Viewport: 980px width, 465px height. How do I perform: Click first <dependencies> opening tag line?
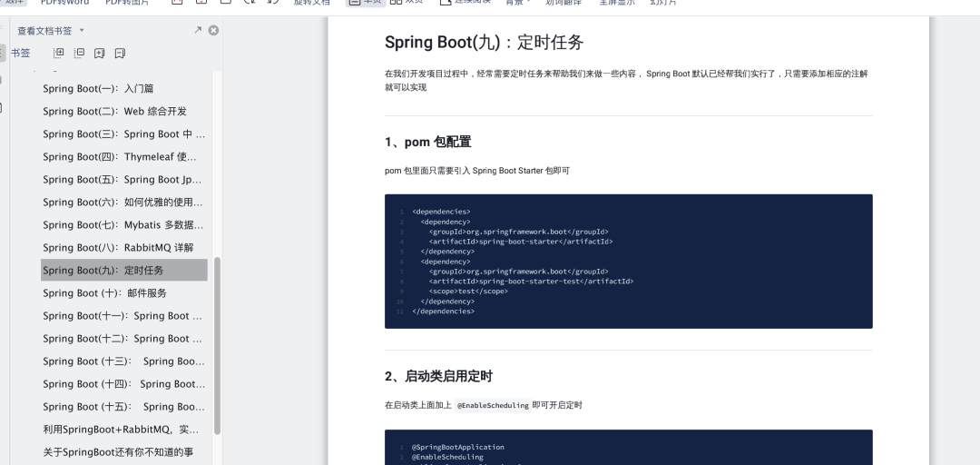click(x=441, y=213)
